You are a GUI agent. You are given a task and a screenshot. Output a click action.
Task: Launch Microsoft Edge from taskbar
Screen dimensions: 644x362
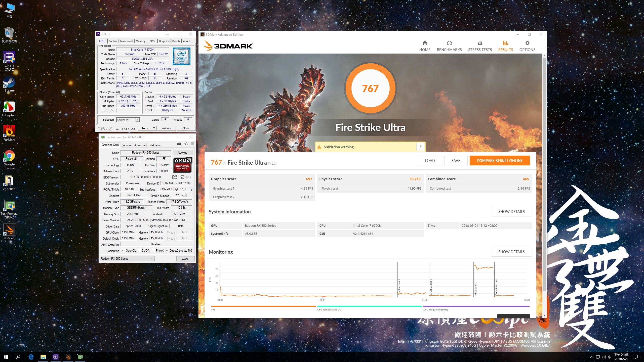(x=31, y=357)
